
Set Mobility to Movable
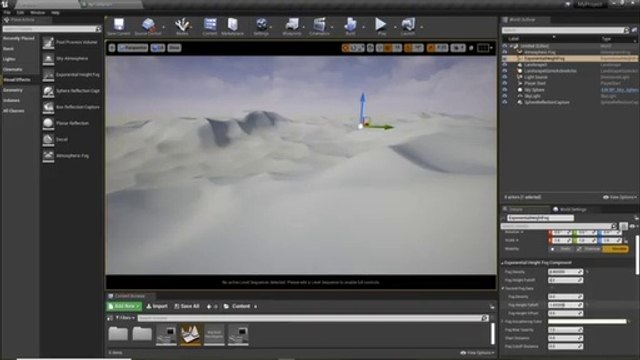[616, 249]
